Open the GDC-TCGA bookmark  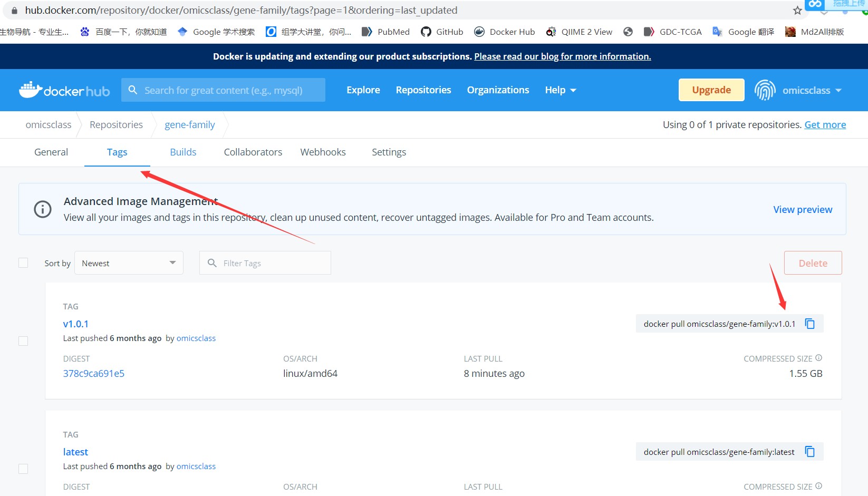point(673,32)
